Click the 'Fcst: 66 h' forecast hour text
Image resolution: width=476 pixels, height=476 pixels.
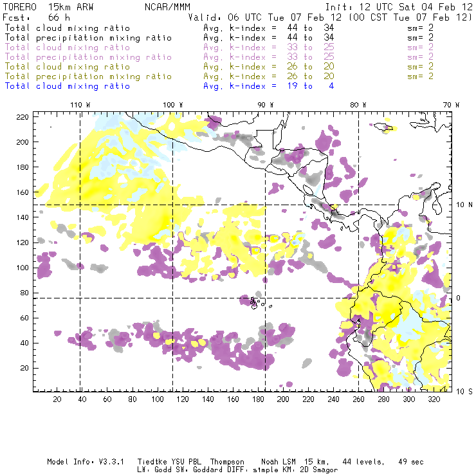(x=37, y=17)
